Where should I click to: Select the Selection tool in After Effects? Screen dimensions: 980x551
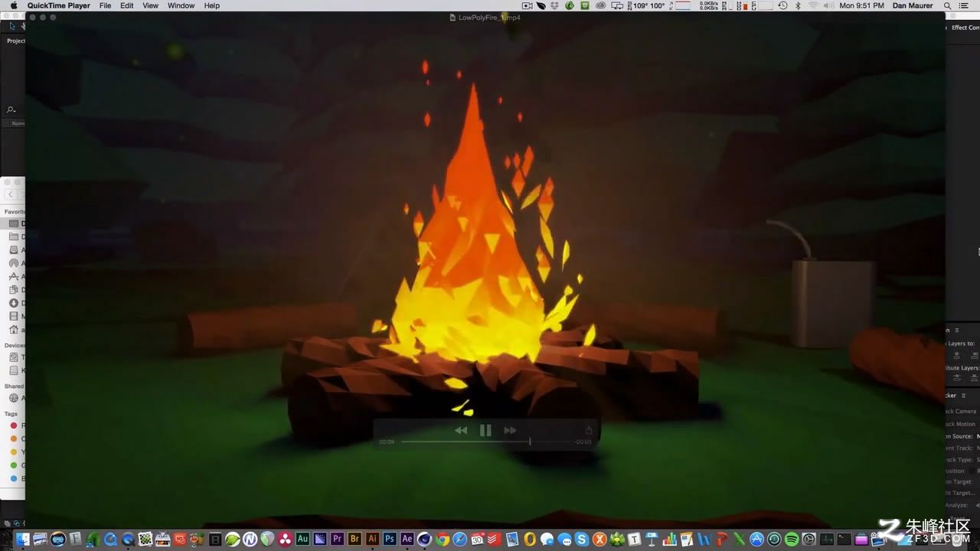point(12,27)
